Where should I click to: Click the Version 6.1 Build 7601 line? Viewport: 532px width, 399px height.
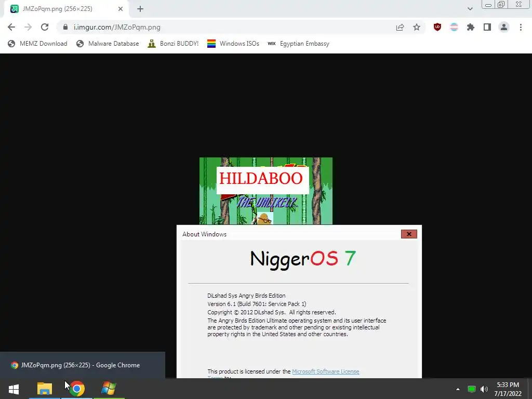click(257, 304)
